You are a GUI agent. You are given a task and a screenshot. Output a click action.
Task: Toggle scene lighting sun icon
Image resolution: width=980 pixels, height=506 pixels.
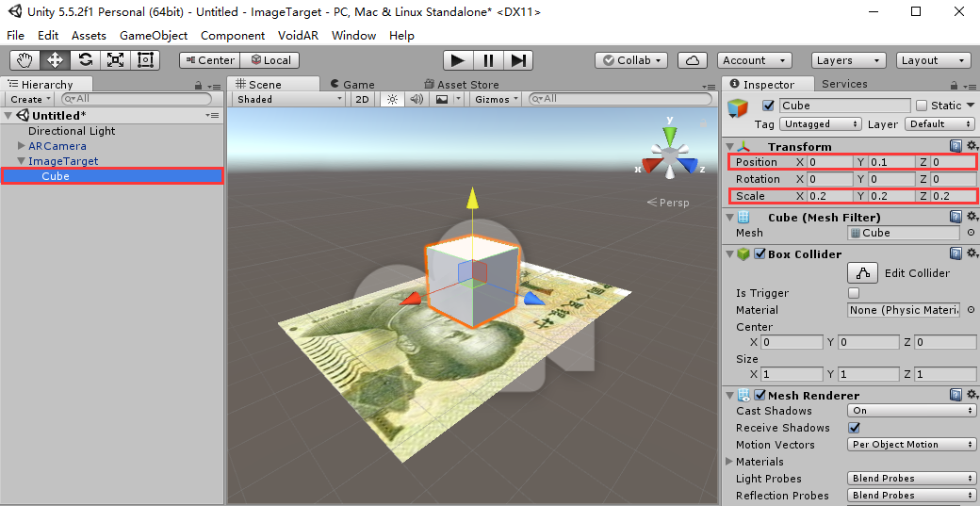pos(393,99)
